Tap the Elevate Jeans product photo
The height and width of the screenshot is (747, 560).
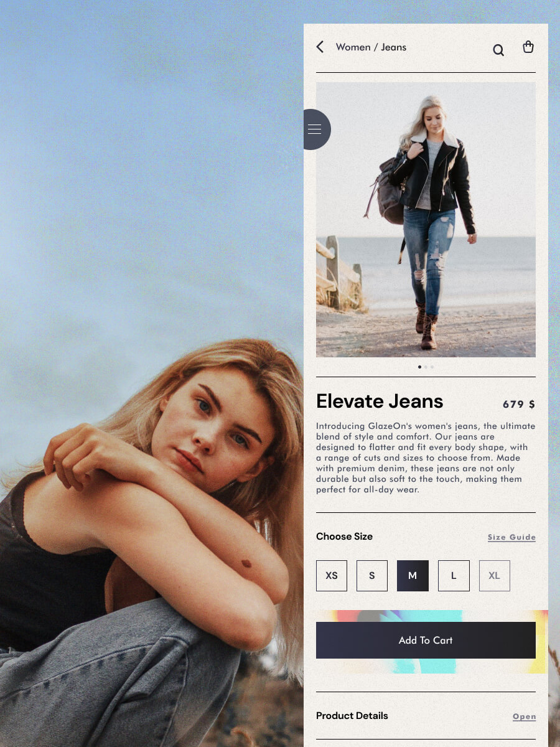pyautogui.click(x=426, y=219)
